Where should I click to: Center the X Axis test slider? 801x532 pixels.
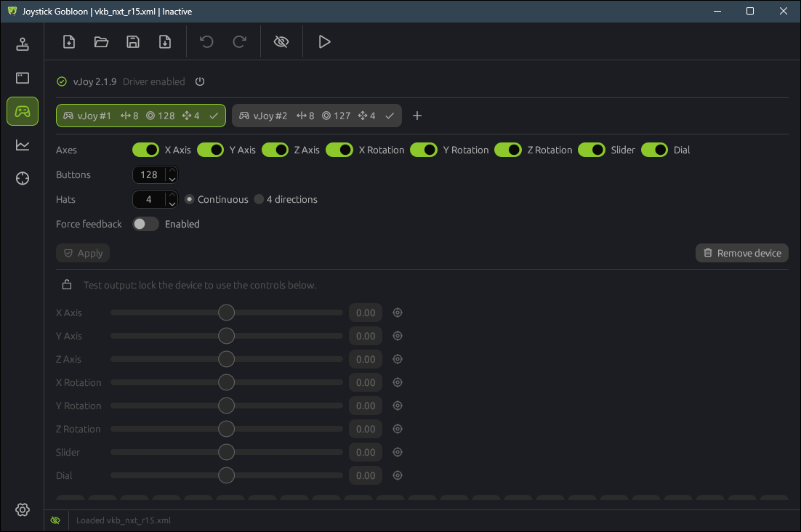398,313
